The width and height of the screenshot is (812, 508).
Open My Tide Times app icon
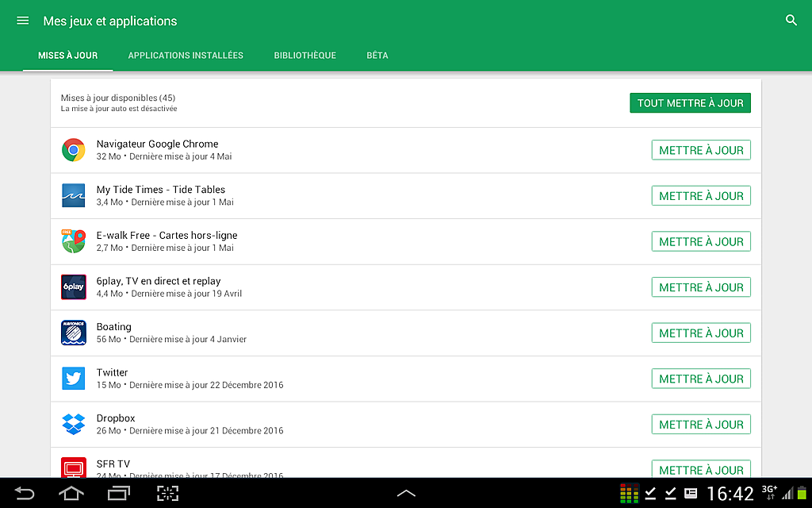point(74,195)
